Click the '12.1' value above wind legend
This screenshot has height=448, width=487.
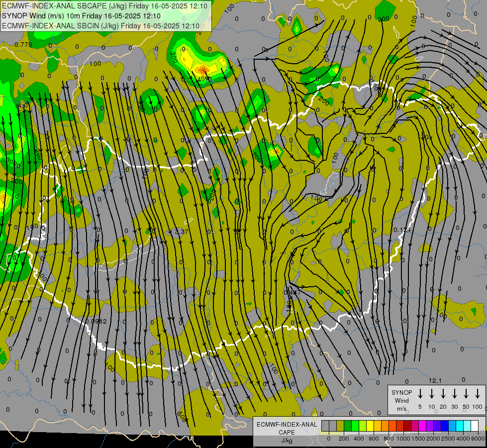[x=435, y=380]
